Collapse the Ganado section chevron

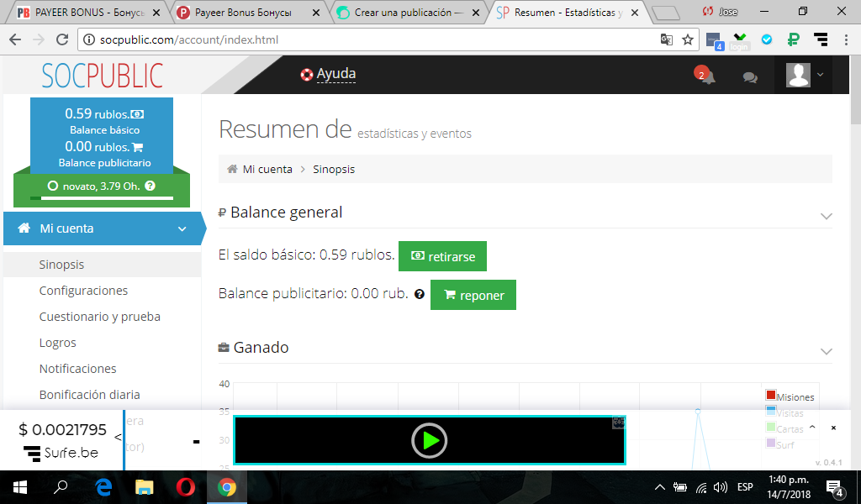(x=826, y=351)
